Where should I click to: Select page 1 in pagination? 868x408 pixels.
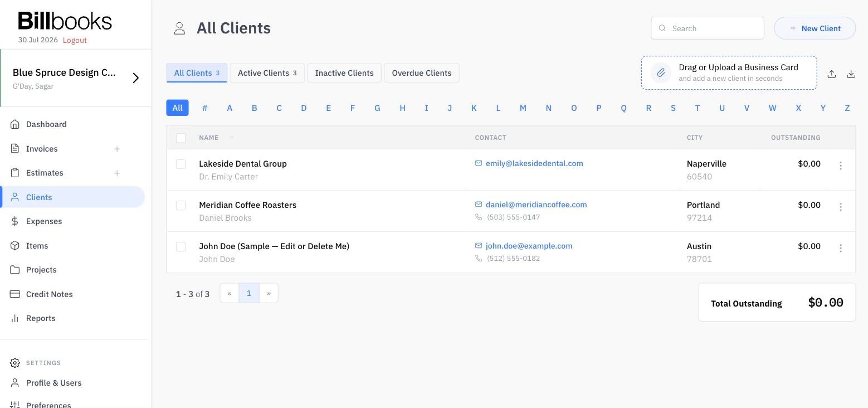pyautogui.click(x=249, y=293)
